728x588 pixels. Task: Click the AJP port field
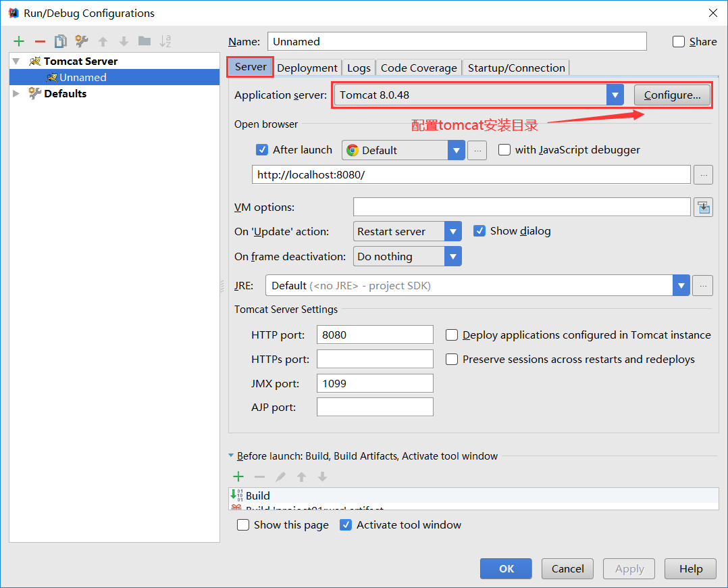375,407
